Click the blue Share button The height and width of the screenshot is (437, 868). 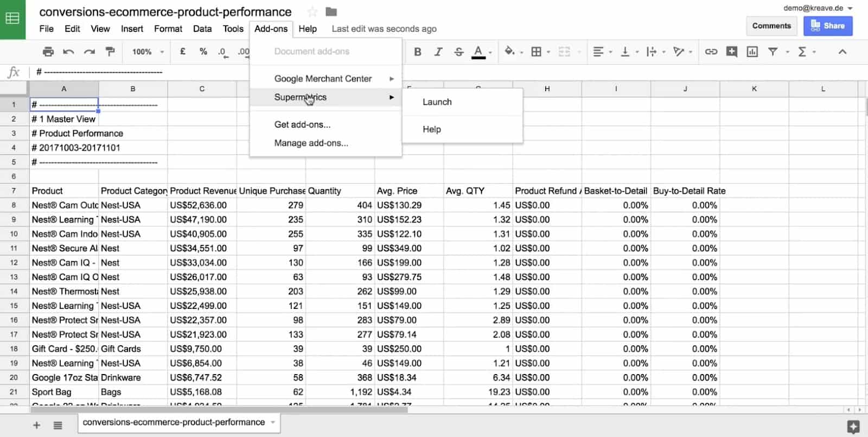pos(828,26)
